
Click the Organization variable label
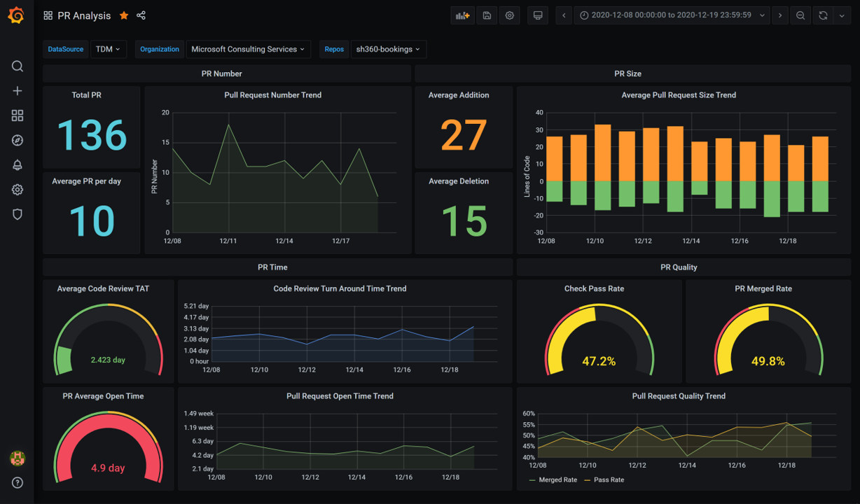160,49
